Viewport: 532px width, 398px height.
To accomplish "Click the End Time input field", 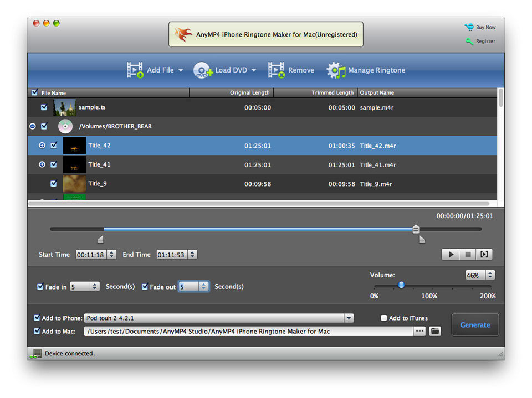I will [172, 255].
